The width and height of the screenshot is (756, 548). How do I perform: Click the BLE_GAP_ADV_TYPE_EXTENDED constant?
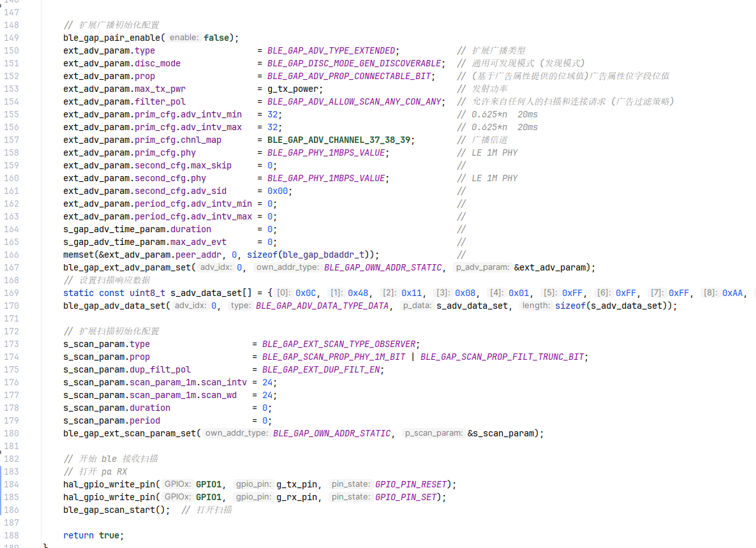(x=331, y=50)
